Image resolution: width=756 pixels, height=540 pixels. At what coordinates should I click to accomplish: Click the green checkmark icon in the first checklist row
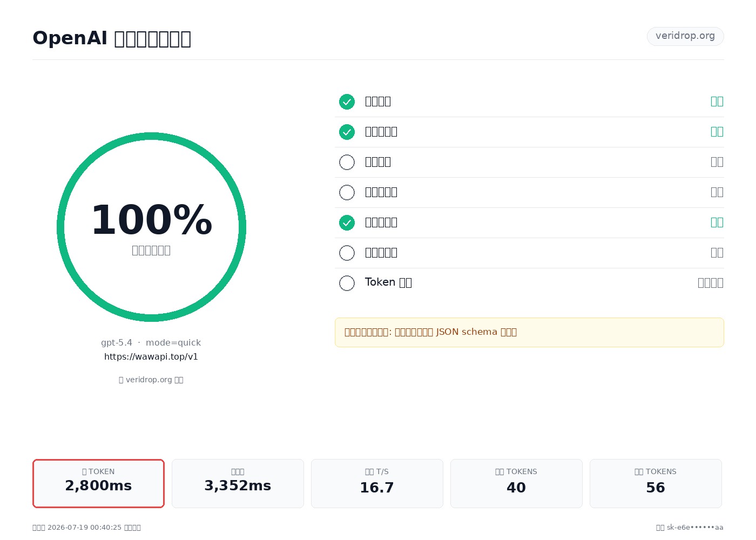point(347,102)
